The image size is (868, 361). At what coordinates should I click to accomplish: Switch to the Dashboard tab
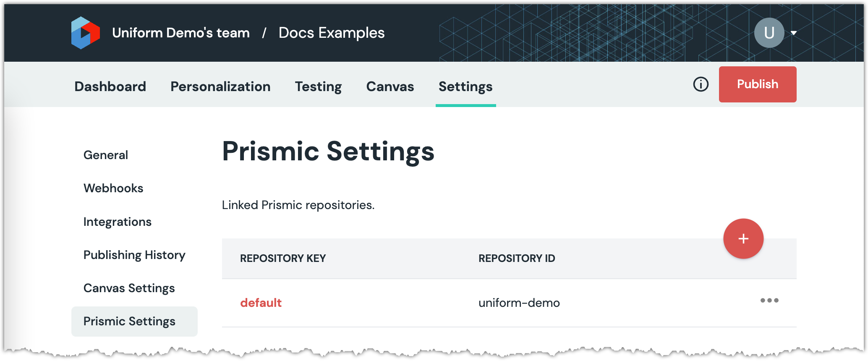tap(110, 86)
